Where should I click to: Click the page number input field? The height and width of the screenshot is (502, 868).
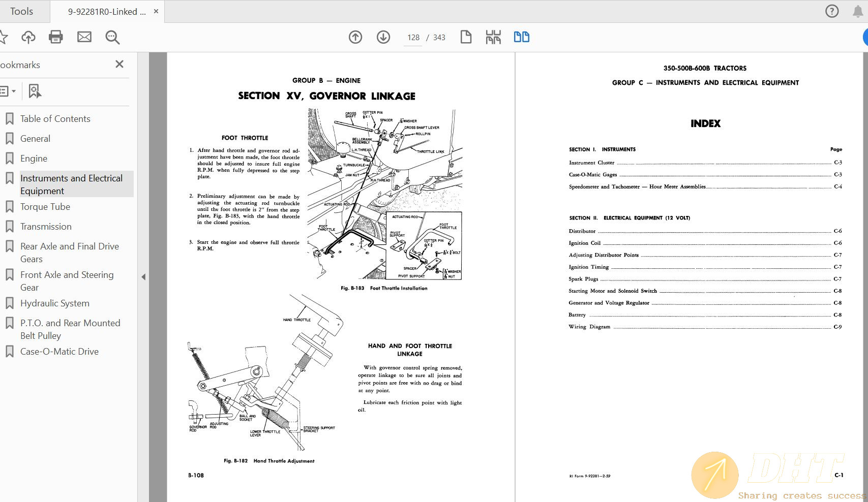tap(412, 37)
